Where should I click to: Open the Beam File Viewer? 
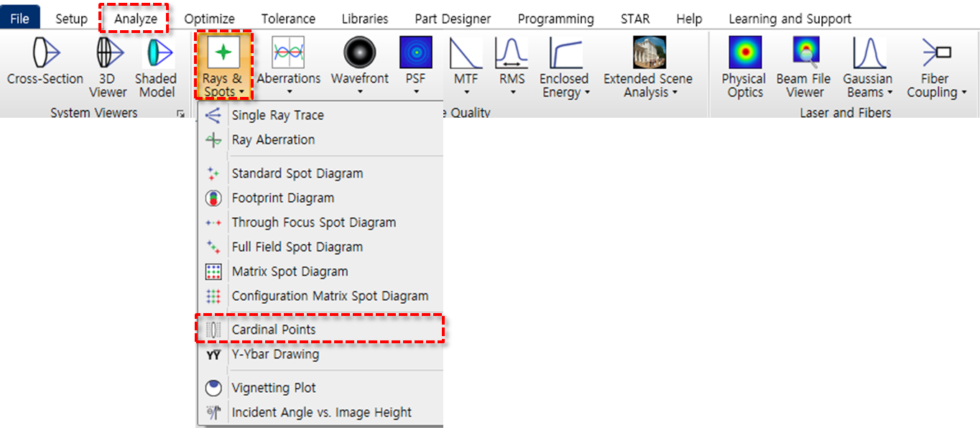coord(804,67)
